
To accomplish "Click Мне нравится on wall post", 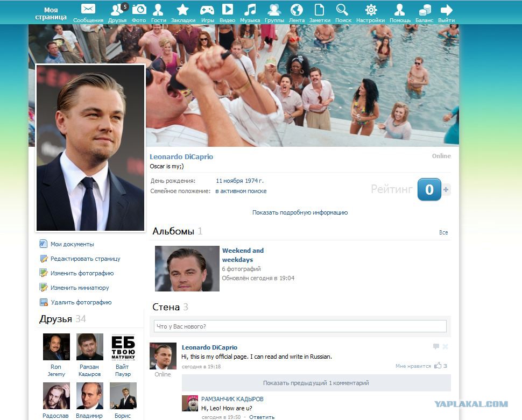I will pyautogui.click(x=413, y=366).
